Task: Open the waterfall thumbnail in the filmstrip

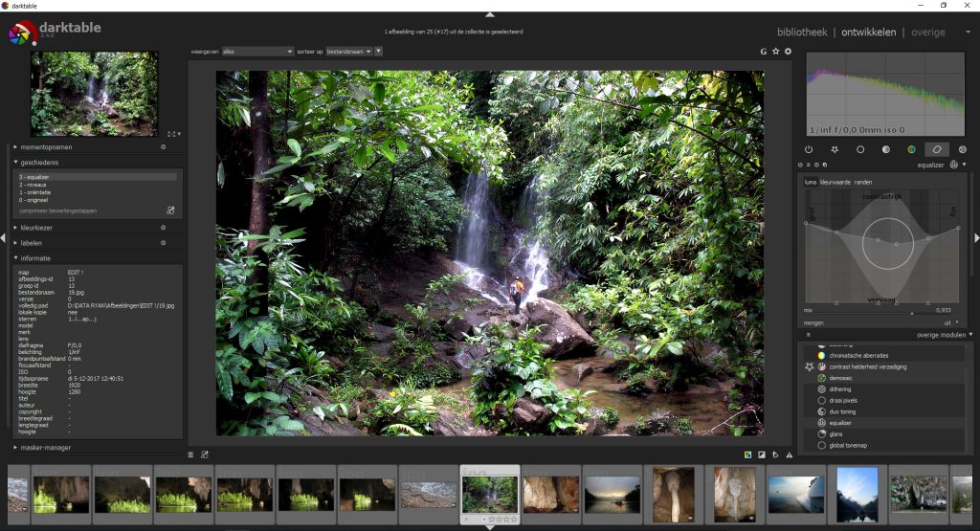Action: click(x=489, y=493)
